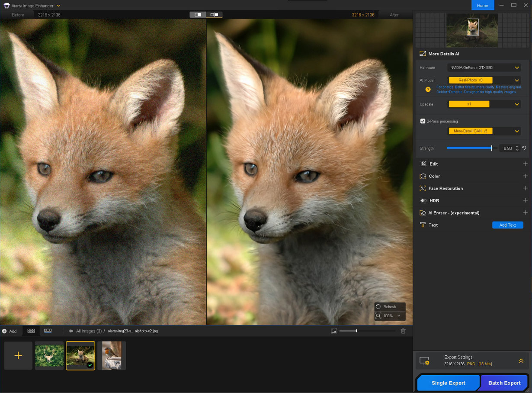
Task: Click the HDR section icon
Action: tap(423, 201)
